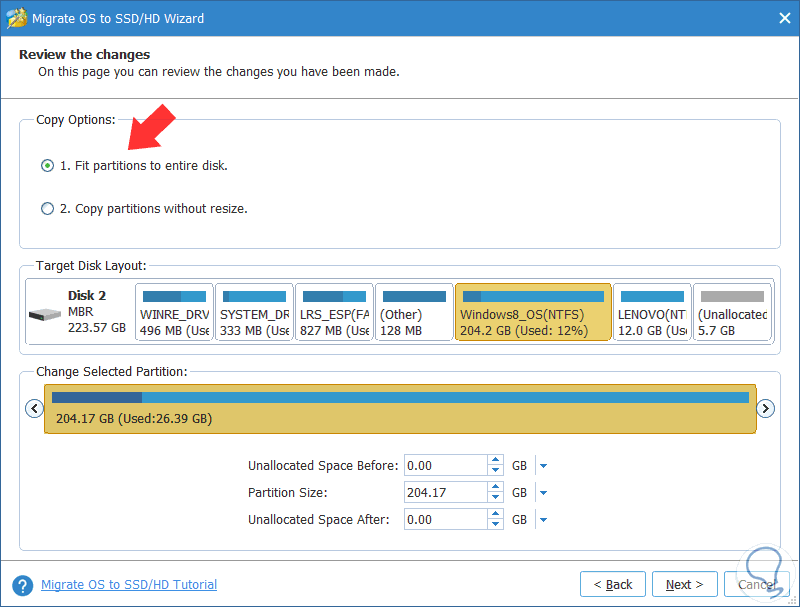Increase Unallocated Space After with up spinner

point(495,514)
